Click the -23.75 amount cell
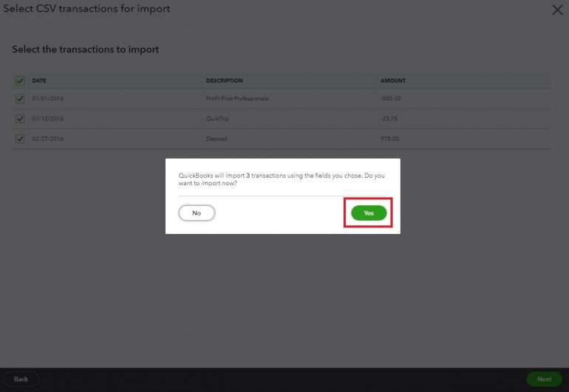The width and height of the screenshot is (569, 392). pos(389,118)
